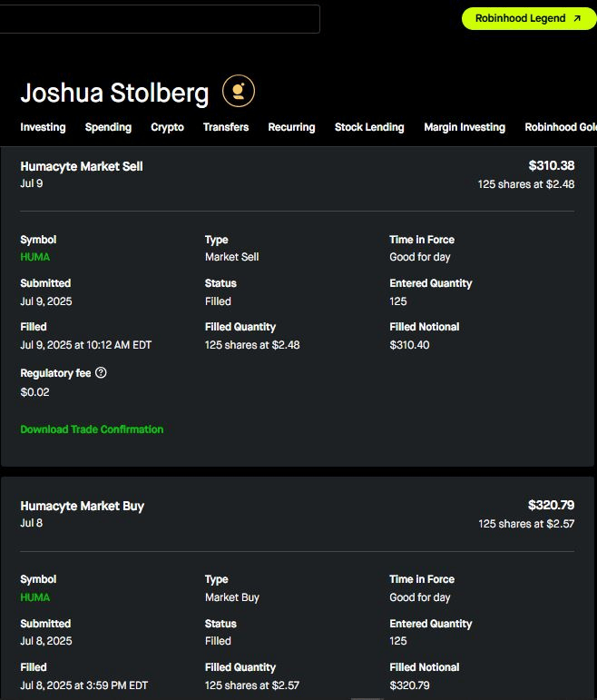Open the Robinhood Legend button
This screenshot has width=597, height=700.
coord(528,18)
